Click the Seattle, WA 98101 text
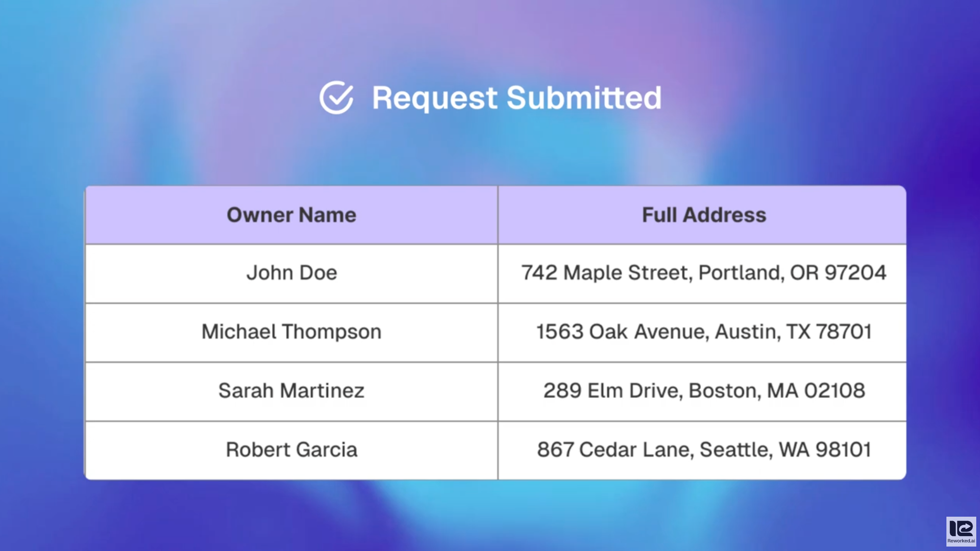This screenshot has height=551, width=980. coord(785,450)
